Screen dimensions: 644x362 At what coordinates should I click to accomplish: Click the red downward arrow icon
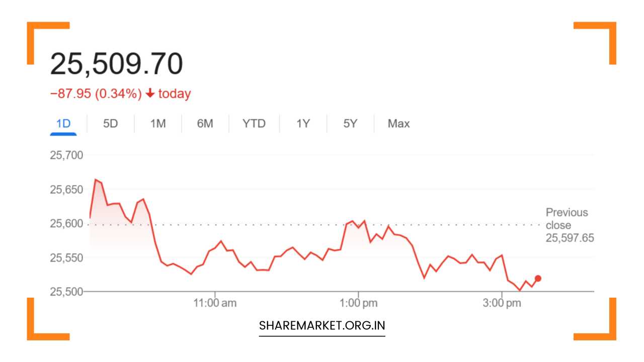pyautogui.click(x=150, y=94)
